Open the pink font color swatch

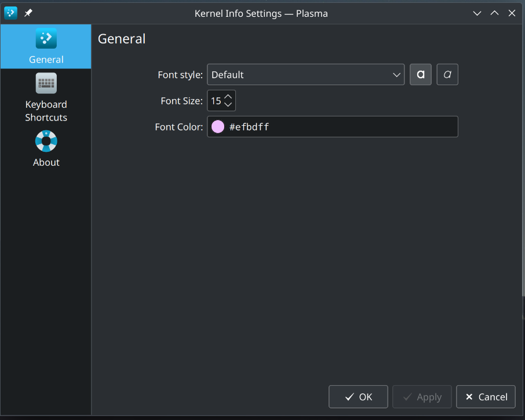click(218, 126)
